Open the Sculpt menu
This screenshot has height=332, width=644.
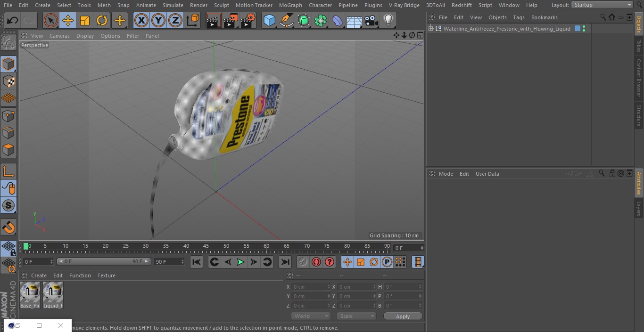(x=221, y=5)
